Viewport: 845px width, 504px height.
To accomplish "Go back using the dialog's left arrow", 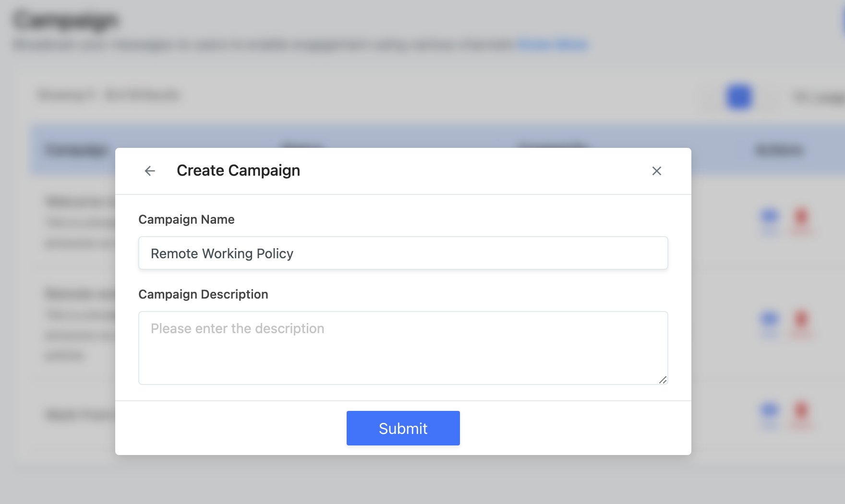I will [150, 171].
